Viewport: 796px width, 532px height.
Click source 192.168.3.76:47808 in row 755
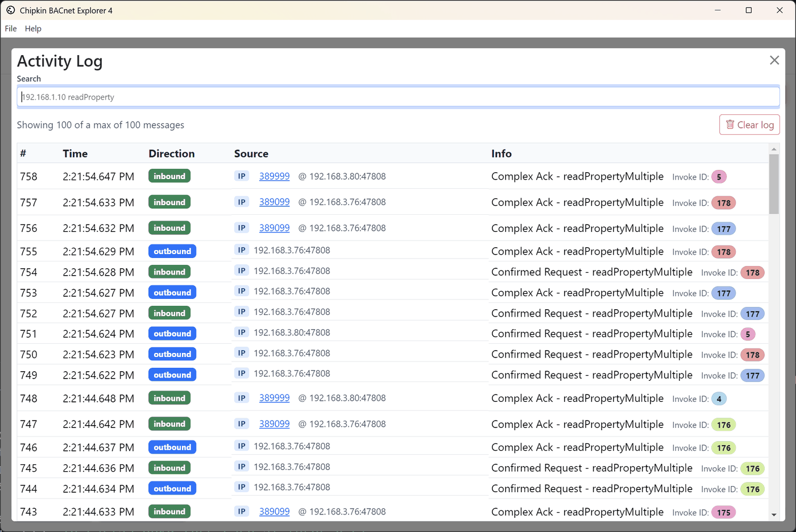click(292, 250)
